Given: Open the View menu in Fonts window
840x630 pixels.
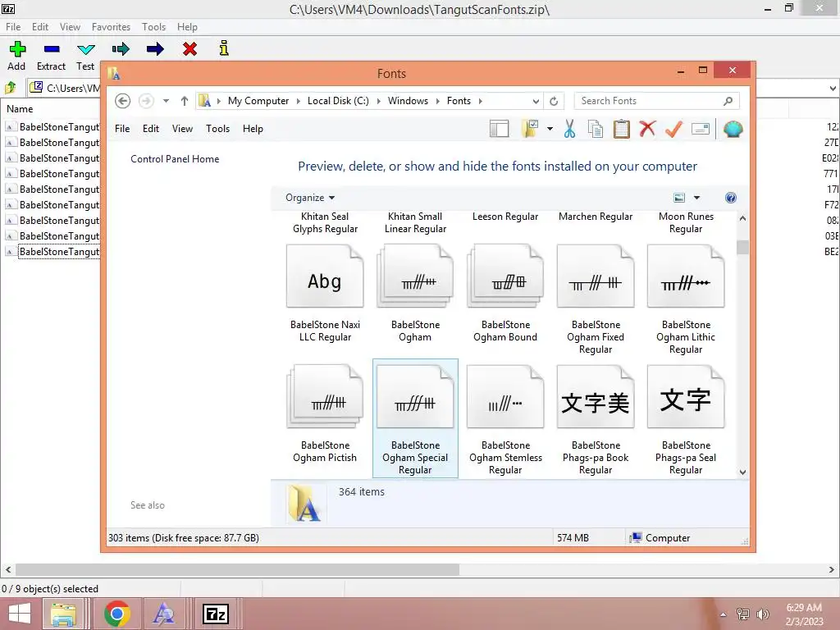Looking at the screenshot, I should coord(182,129).
